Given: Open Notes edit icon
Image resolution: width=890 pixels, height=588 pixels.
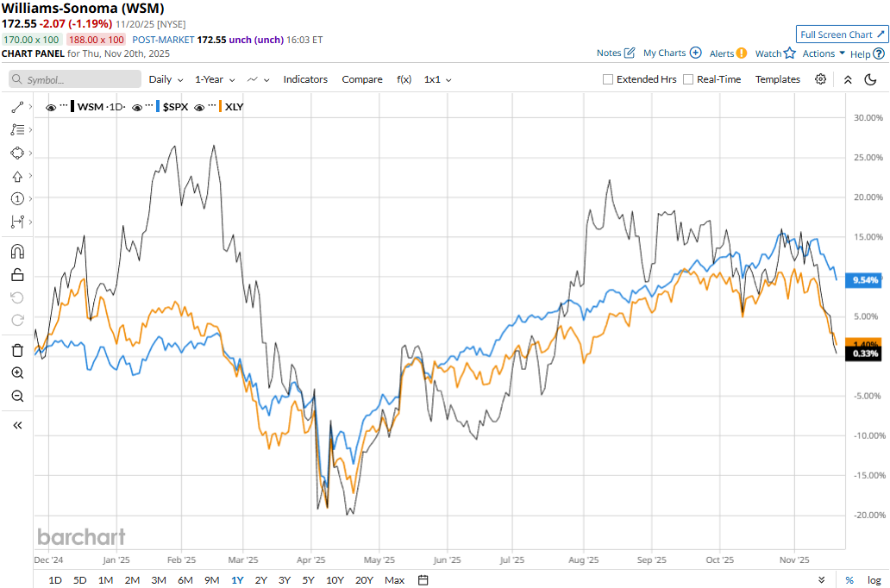Looking at the screenshot, I should click(629, 53).
